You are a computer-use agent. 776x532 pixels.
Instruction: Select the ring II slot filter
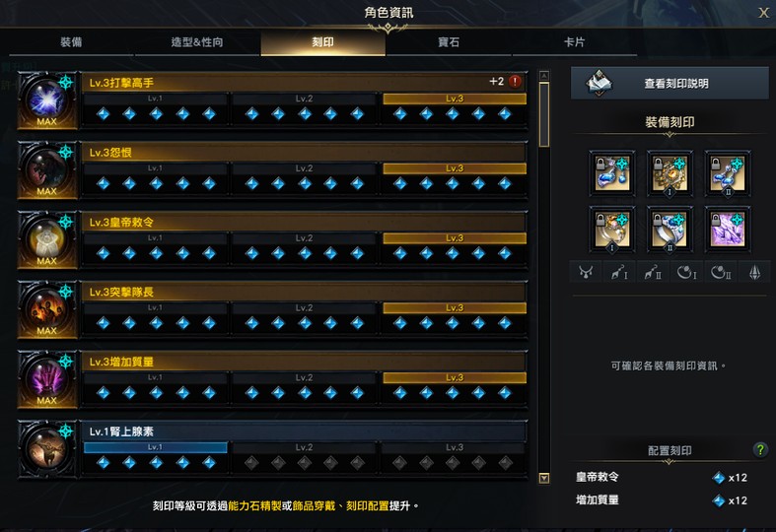pyautogui.click(x=721, y=272)
